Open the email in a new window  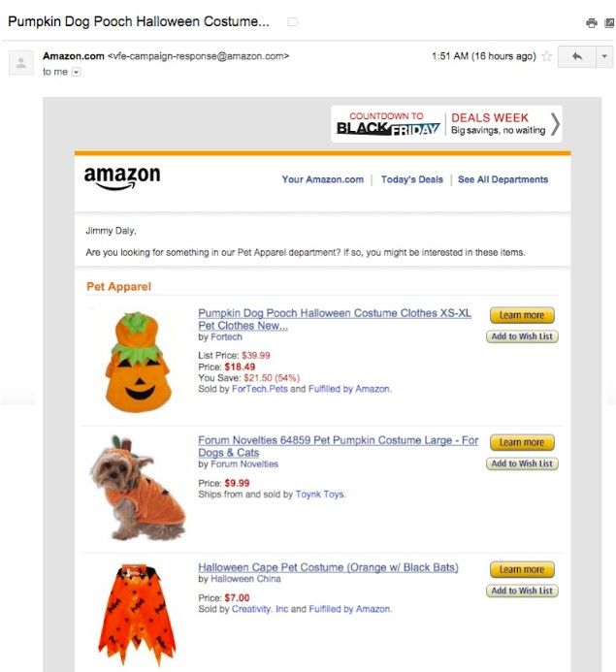click(x=609, y=22)
